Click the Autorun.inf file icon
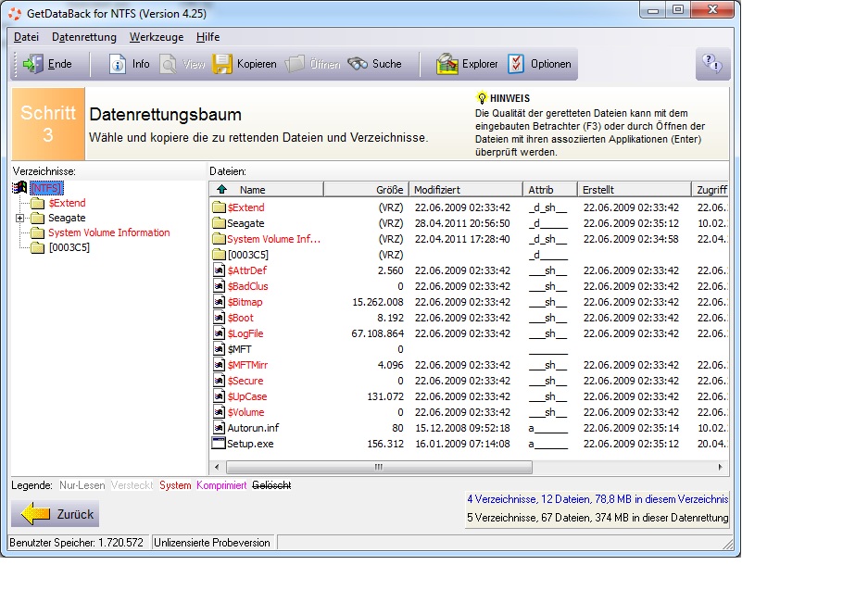 click(220, 427)
